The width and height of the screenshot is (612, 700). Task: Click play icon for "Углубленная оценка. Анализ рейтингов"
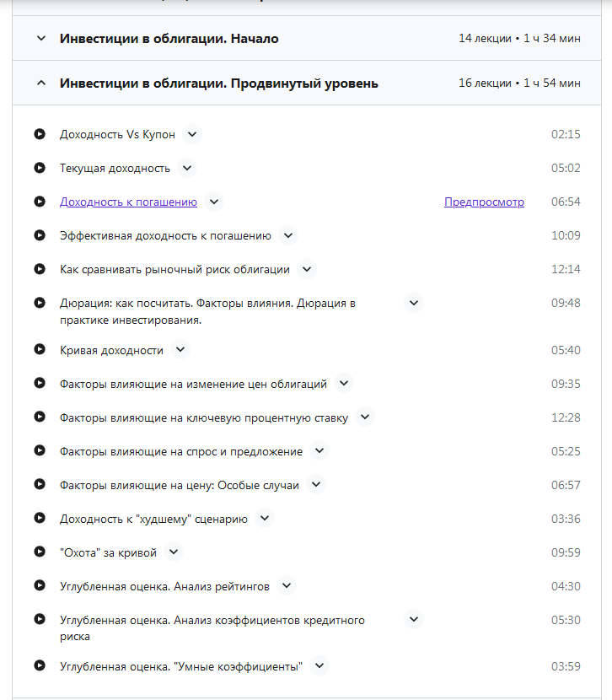(40, 585)
